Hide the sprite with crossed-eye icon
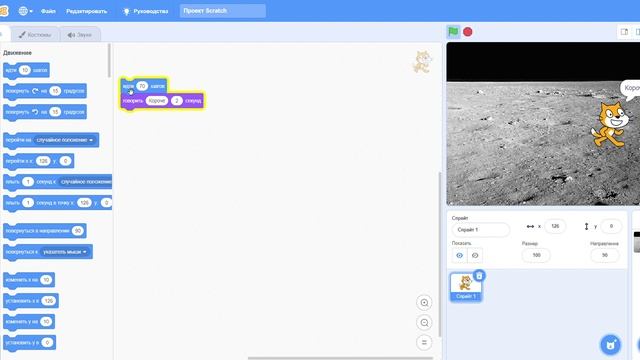This screenshot has height=360, width=640. coord(475,255)
